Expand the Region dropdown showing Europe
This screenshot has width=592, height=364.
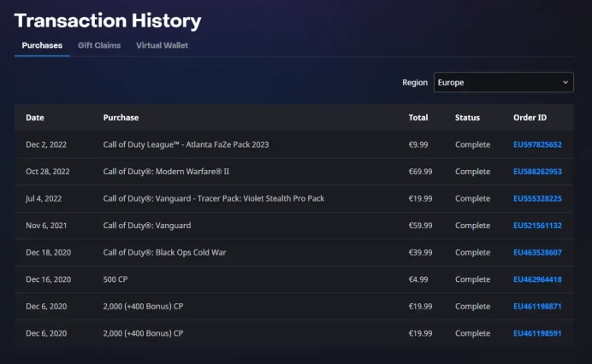(x=503, y=82)
